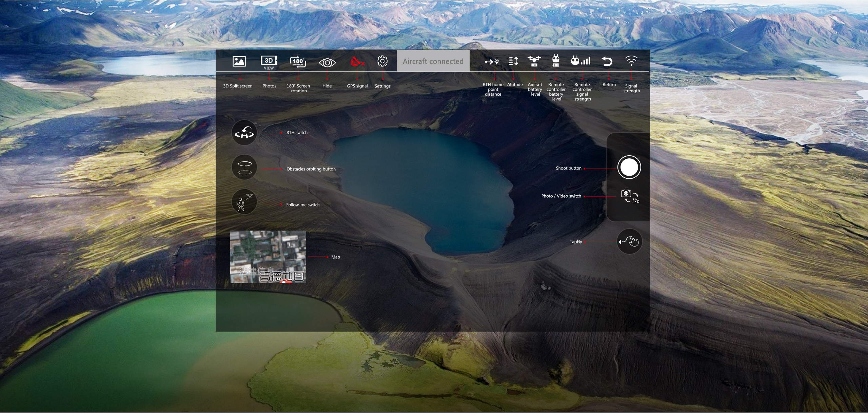This screenshot has width=868, height=413.
Task: Click remote controller signal strength icon
Action: coord(581,61)
